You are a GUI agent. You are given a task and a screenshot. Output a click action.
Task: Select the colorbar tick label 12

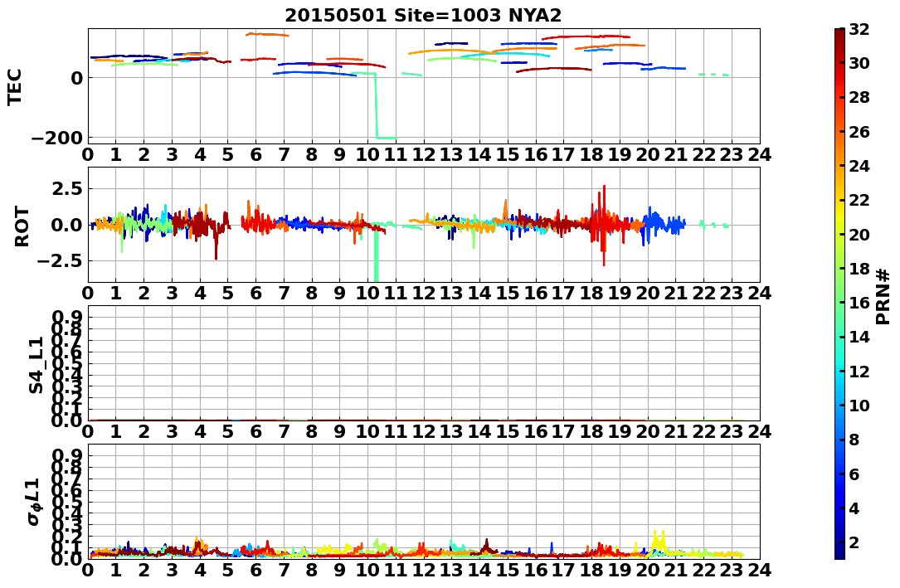tap(859, 372)
